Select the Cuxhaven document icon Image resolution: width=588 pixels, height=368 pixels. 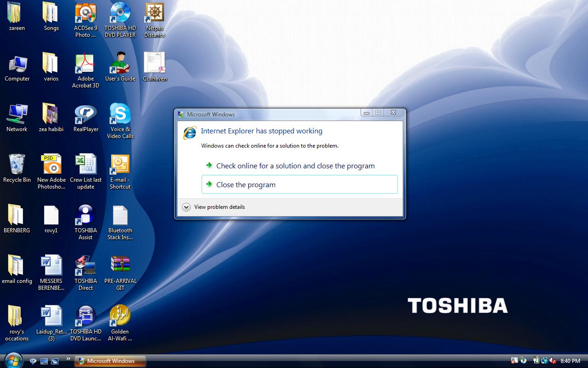coord(154,67)
